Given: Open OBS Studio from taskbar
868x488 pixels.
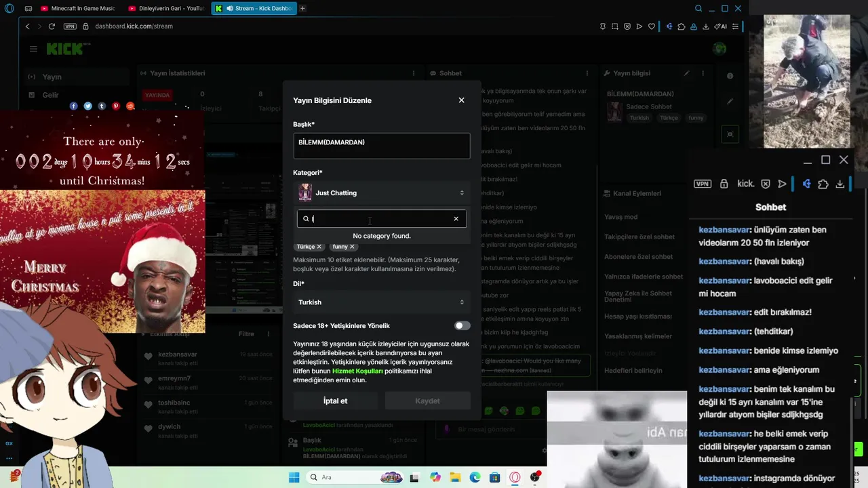Looking at the screenshot, I should [535, 477].
